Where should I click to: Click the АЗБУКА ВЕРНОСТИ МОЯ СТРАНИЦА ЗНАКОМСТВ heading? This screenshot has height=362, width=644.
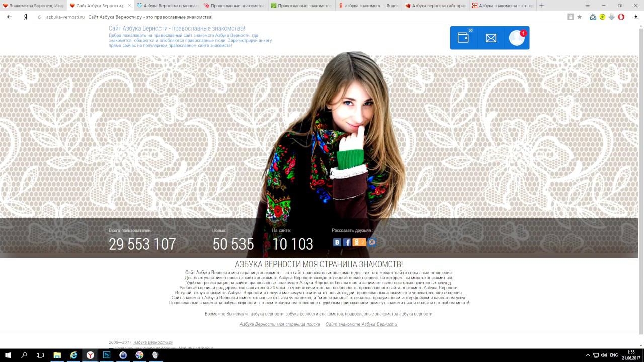pos(319,264)
